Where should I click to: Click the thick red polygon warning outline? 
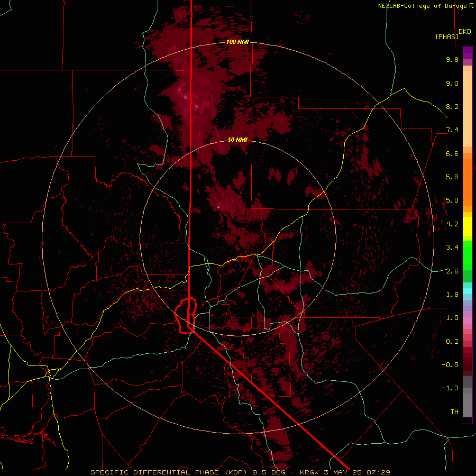(x=186, y=315)
